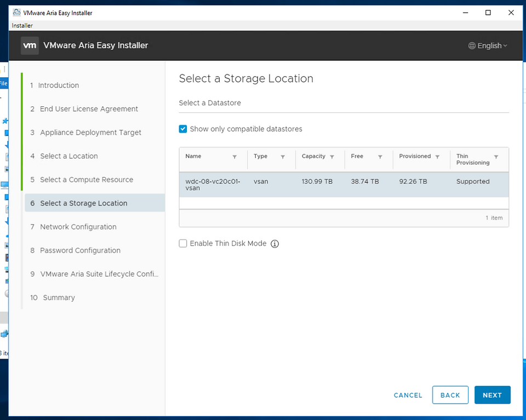Screen dimensions: 526x420
Task: Select the wdc-08-vc20c01-vsan datastore row
Action: click(344, 185)
